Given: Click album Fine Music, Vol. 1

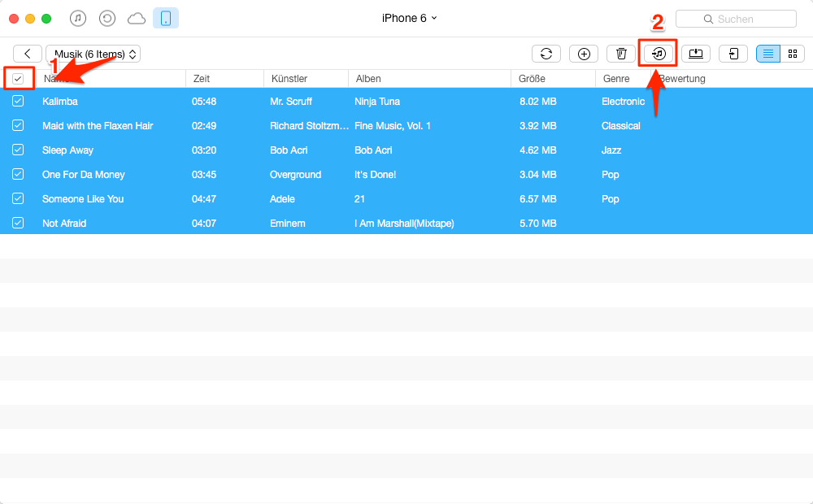Looking at the screenshot, I should click(393, 125).
